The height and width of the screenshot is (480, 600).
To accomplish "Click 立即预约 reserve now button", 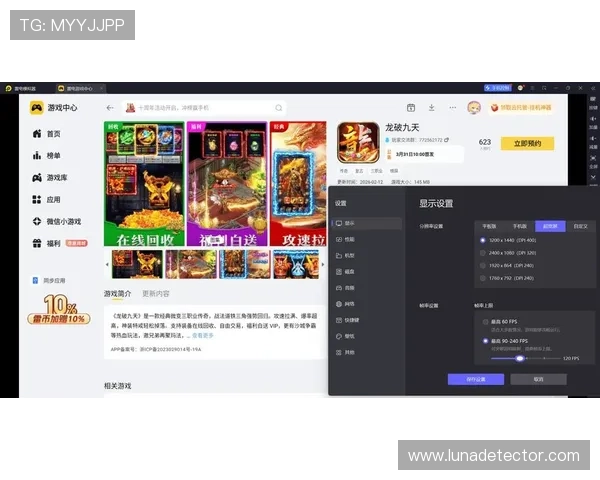I will [527, 144].
